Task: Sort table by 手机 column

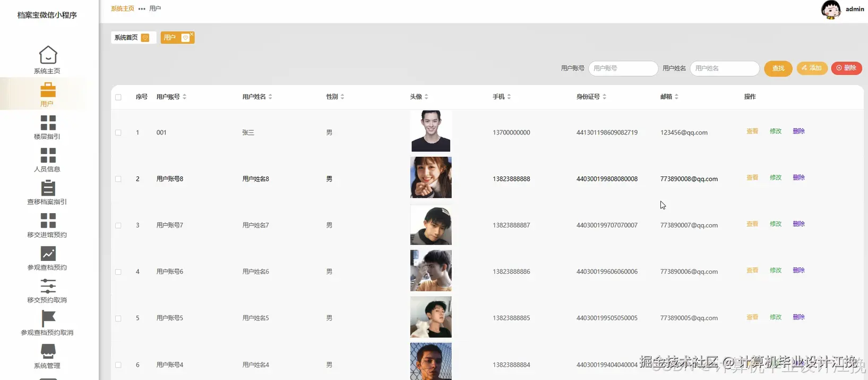Action: (x=509, y=97)
